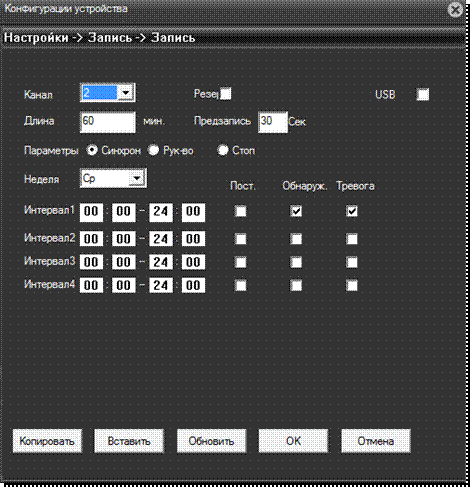This screenshot has width=470, height=487.
Task: Open the Канал channel dropdown
Action: click(x=126, y=92)
